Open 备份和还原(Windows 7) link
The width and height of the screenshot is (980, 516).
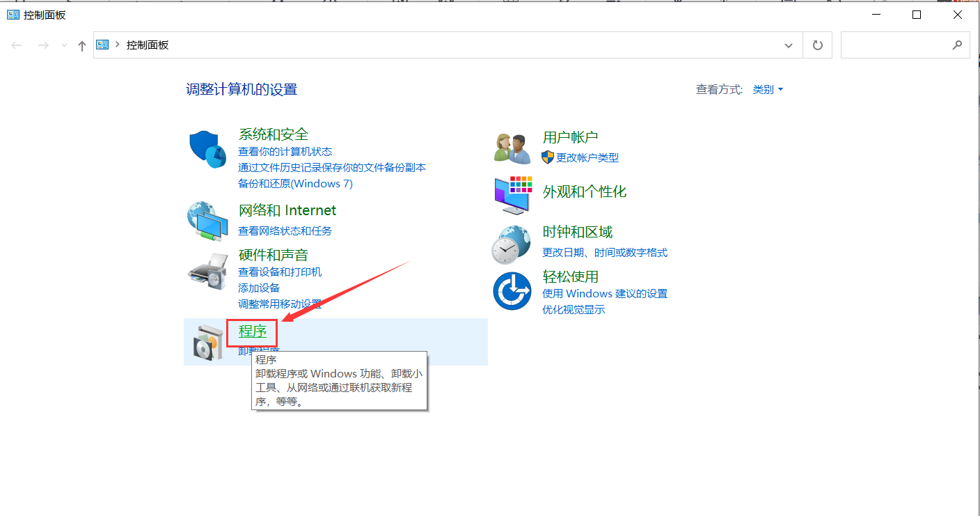(x=295, y=184)
